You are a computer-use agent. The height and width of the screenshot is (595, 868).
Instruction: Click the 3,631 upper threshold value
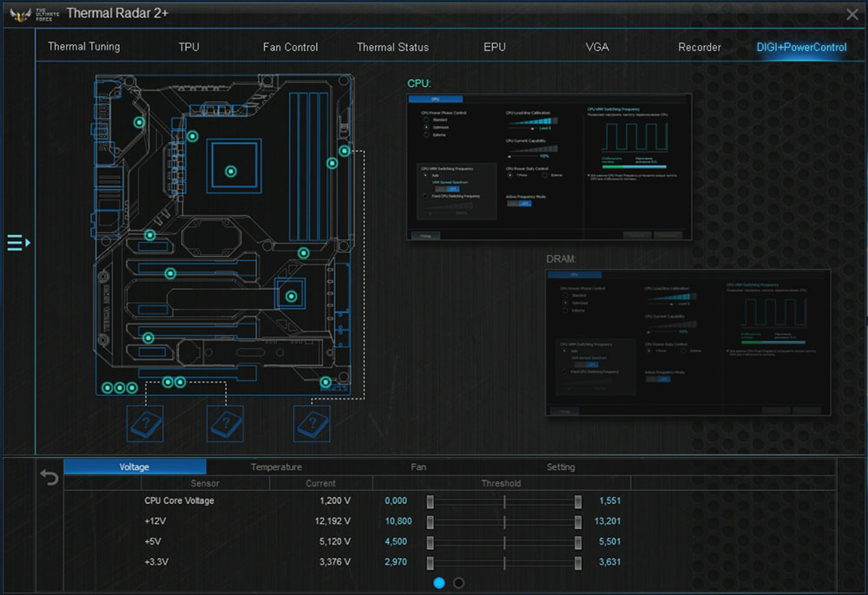pos(609,562)
